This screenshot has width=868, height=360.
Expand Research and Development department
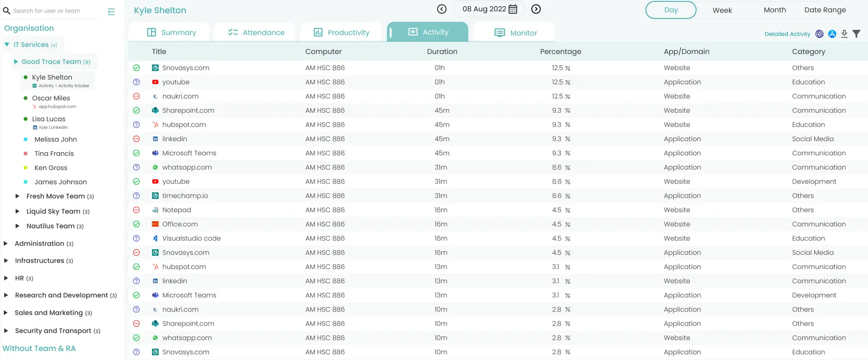[x=6, y=295]
